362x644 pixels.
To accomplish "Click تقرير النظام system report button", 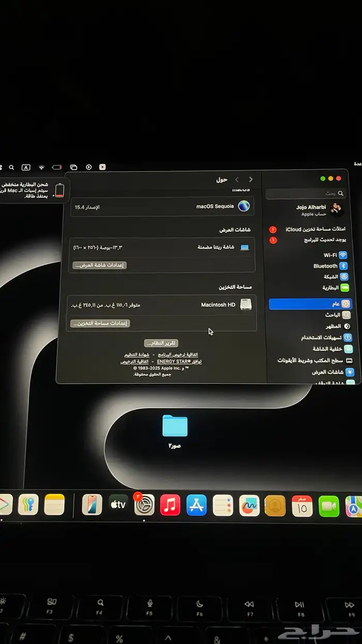I will (x=161, y=343).
